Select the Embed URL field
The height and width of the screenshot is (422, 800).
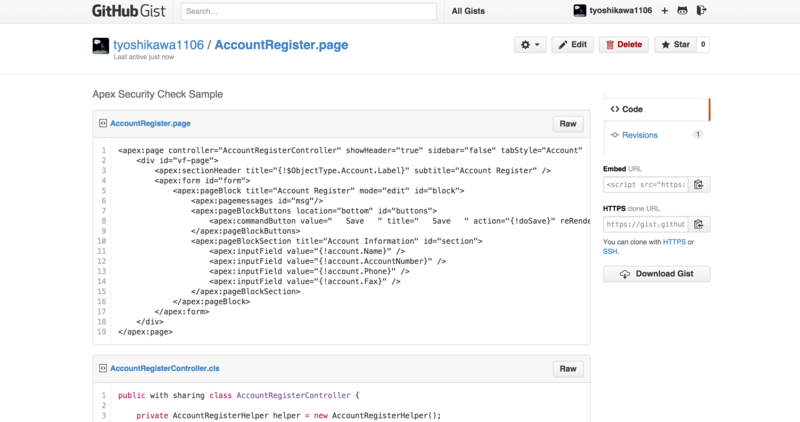(x=645, y=184)
